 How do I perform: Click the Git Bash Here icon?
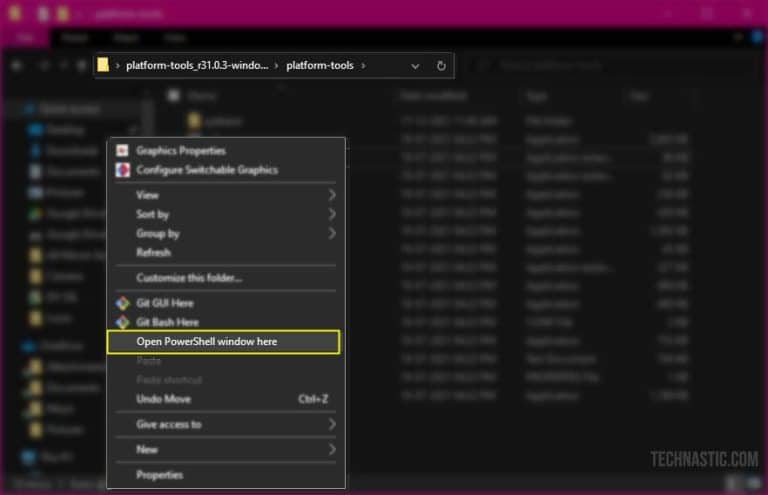pos(123,322)
